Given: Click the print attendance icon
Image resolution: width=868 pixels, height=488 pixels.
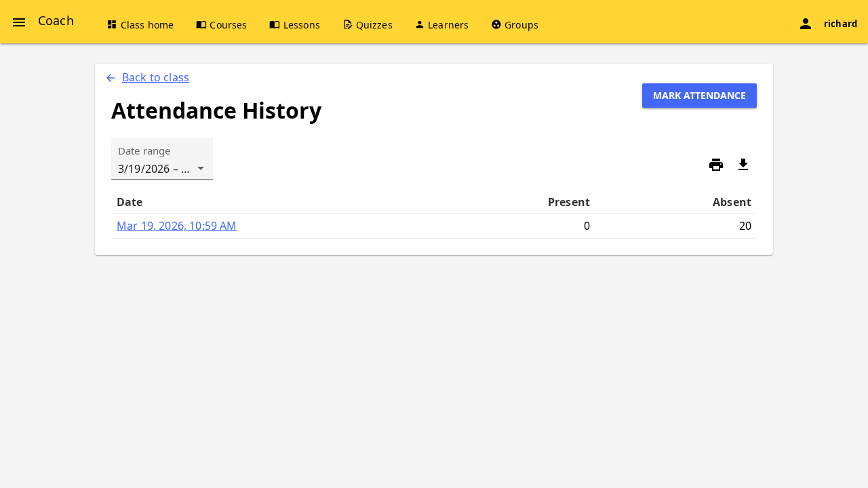Looking at the screenshot, I should click(x=716, y=165).
